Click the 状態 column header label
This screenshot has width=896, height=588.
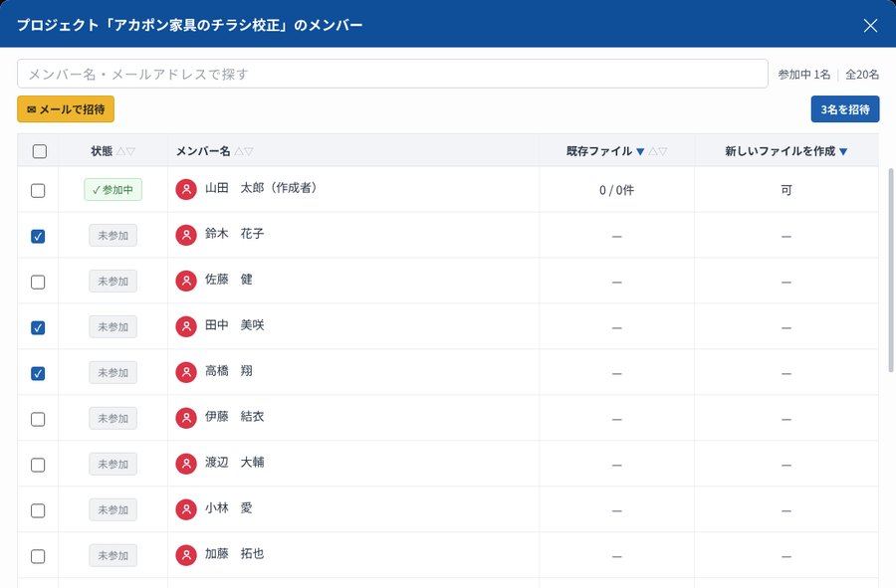coord(102,151)
